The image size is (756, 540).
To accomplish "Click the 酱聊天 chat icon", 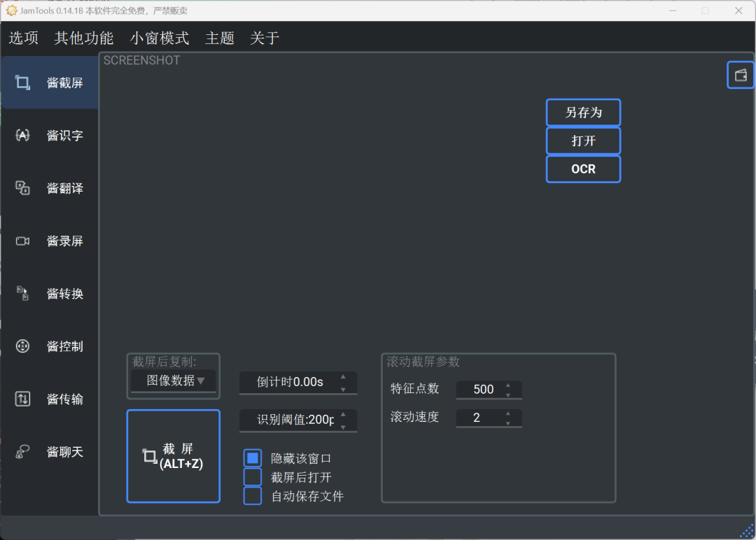I will pos(22,451).
